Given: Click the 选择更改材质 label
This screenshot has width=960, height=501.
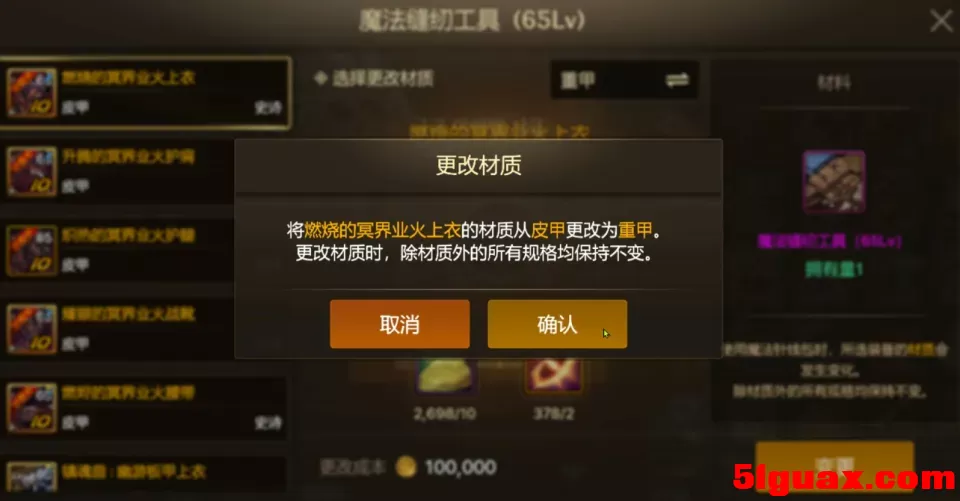Looking at the screenshot, I should 383,78.
